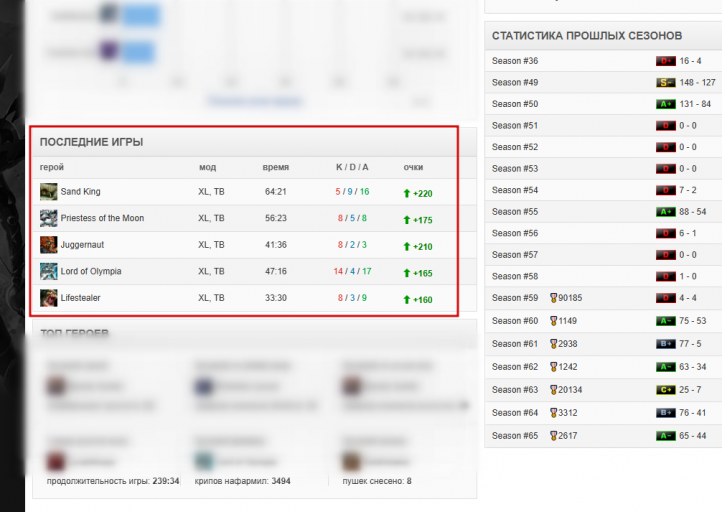Click the green arrow beside +220

pos(407,193)
